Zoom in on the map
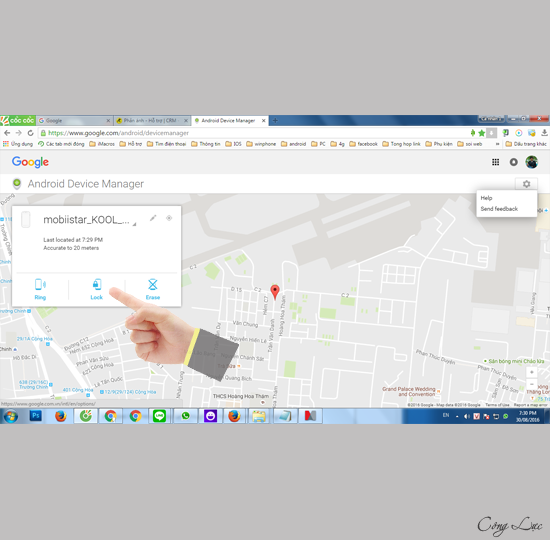Image resolution: width=550 pixels, height=540 pixels. (x=532, y=372)
